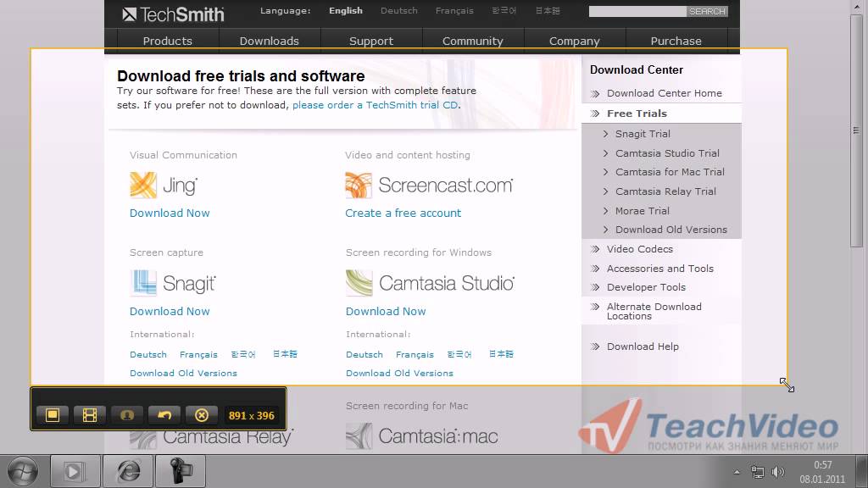Click the Camtasia:mac logo icon
868x488 pixels.
pyautogui.click(x=359, y=436)
